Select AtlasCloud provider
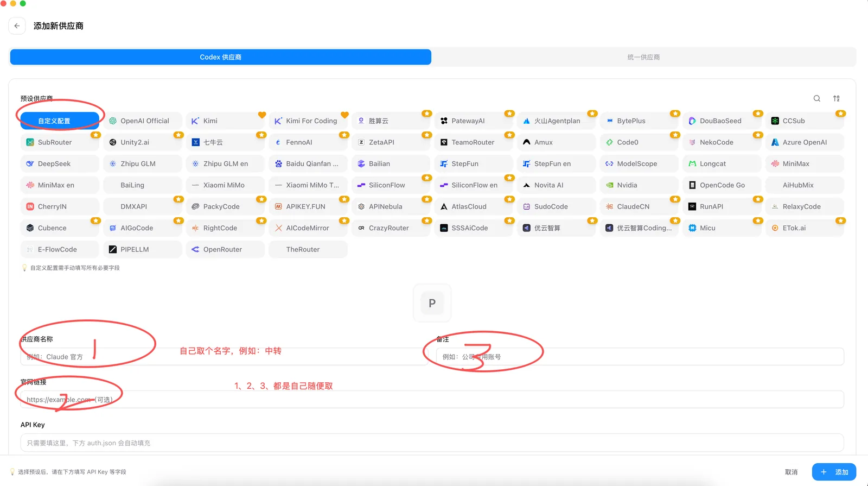Viewport: 868px width, 486px height. coord(474,207)
